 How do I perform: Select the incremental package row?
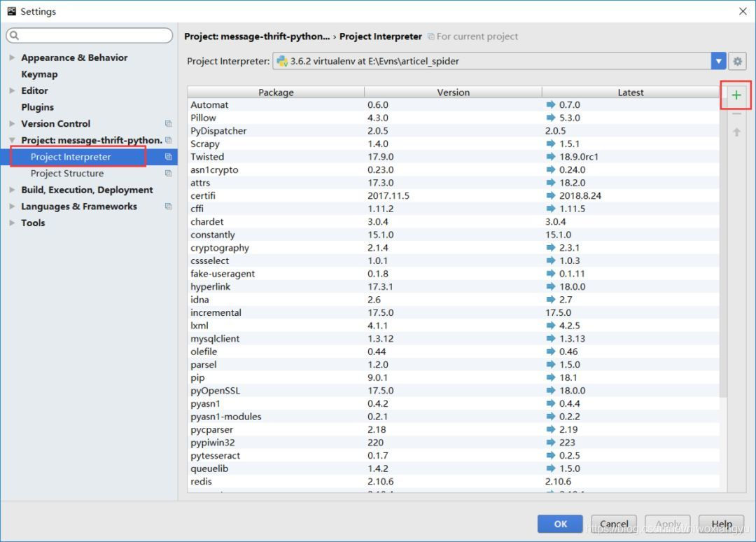point(453,312)
